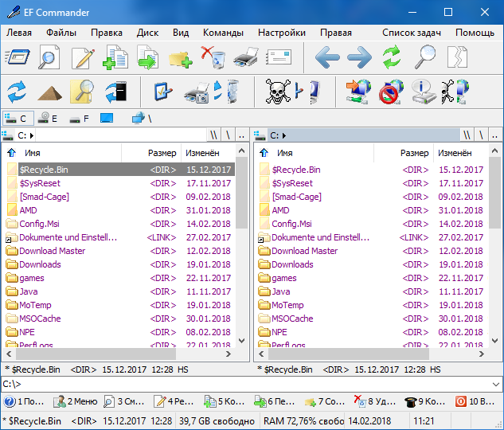Open the Настройки menu

point(281,33)
